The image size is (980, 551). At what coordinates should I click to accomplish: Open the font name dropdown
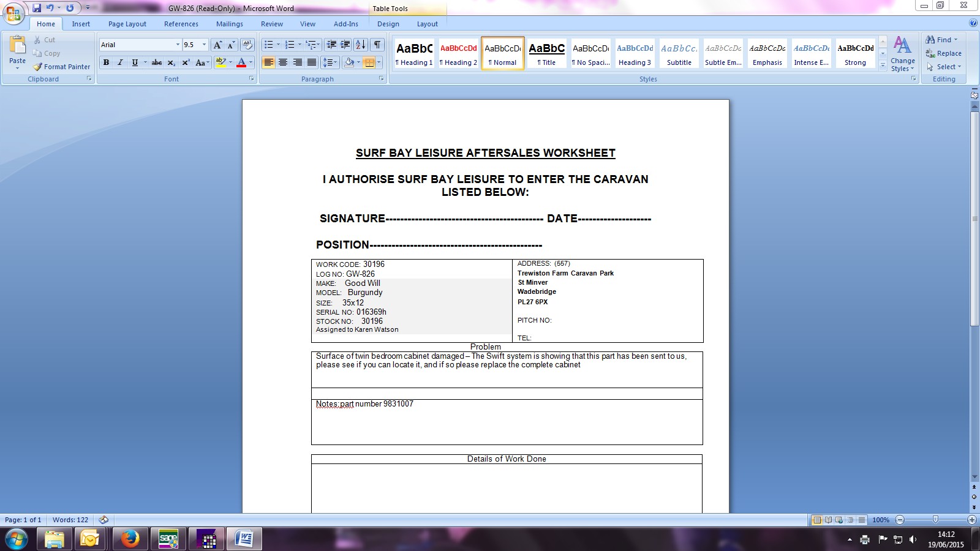(178, 45)
